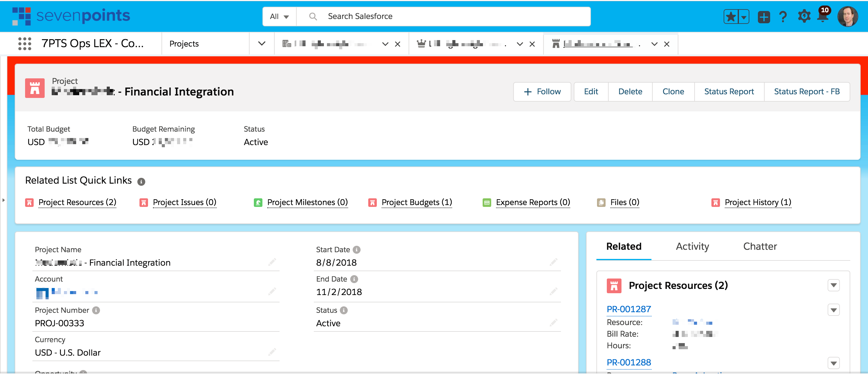The height and width of the screenshot is (374, 868).
Task: Click the Follow button
Action: (x=542, y=92)
